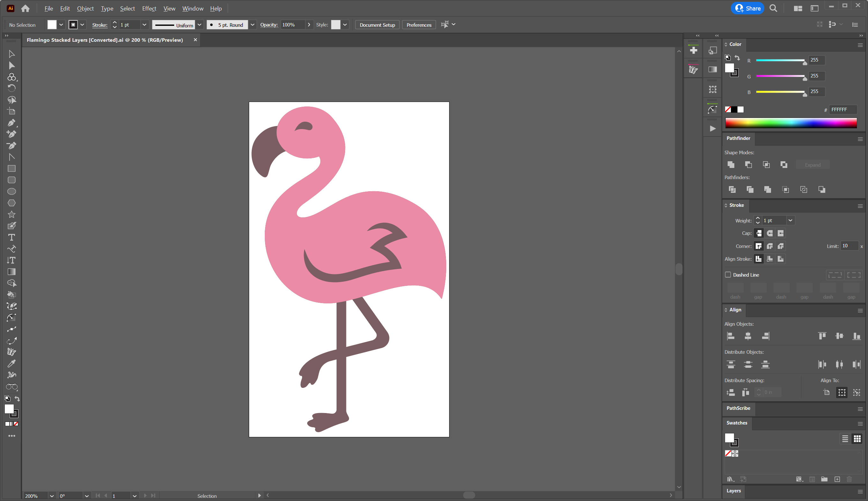868x501 pixels.
Task: Open the Effect menu
Action: click(x=149, y=9)
